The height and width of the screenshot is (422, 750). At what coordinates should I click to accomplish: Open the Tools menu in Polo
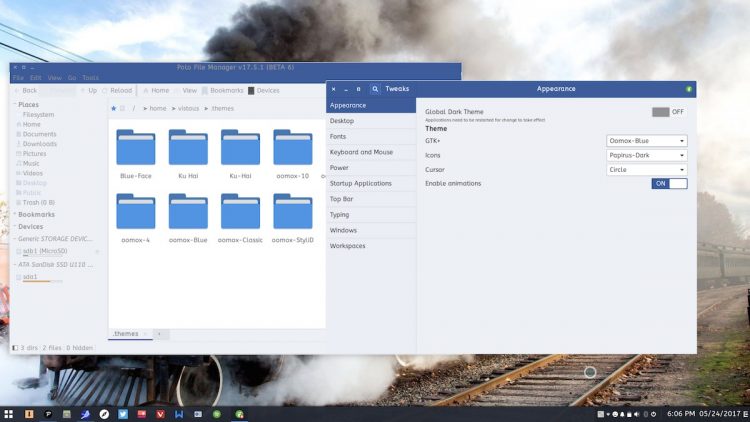click(x=90, y=78)
